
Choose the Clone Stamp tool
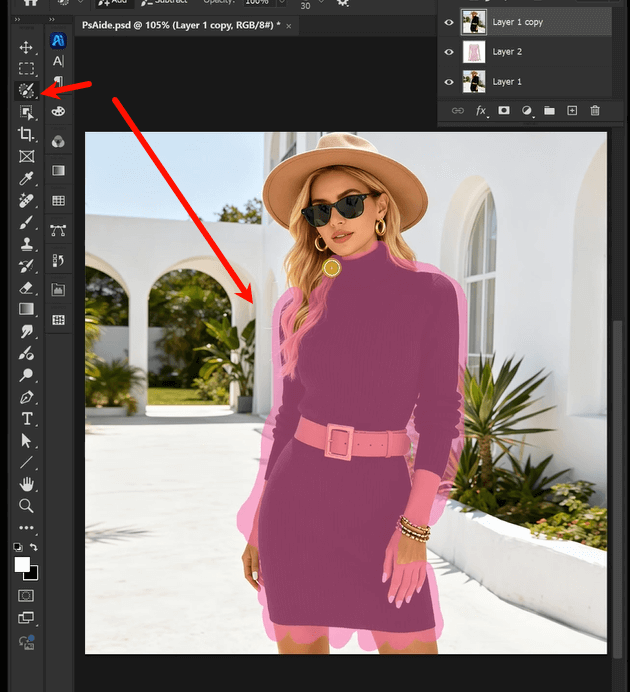[x=27, y=244]
